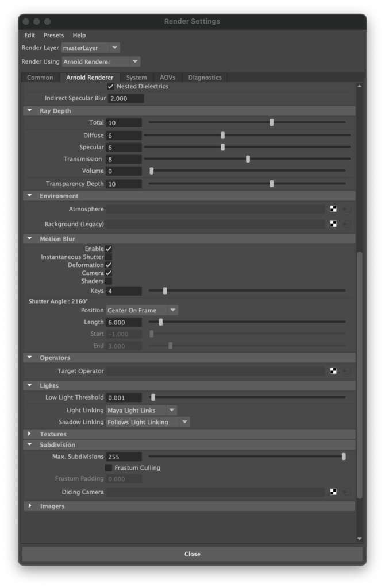Switch to the AOVs tab

tap(167, 78)
